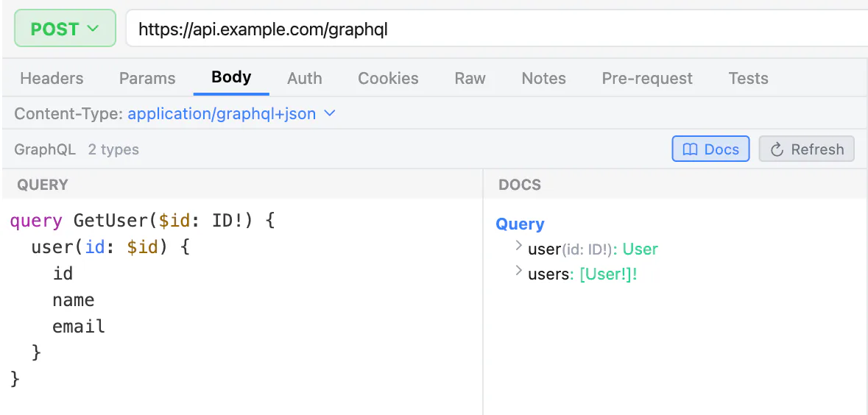Click the 'email' field in query editor

point(79,327)
